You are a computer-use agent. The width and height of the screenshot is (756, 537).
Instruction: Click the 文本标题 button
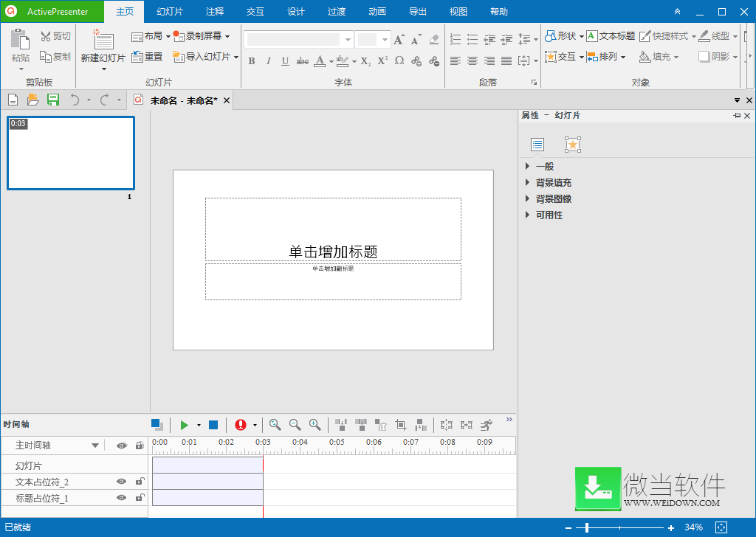coord(611,36)
